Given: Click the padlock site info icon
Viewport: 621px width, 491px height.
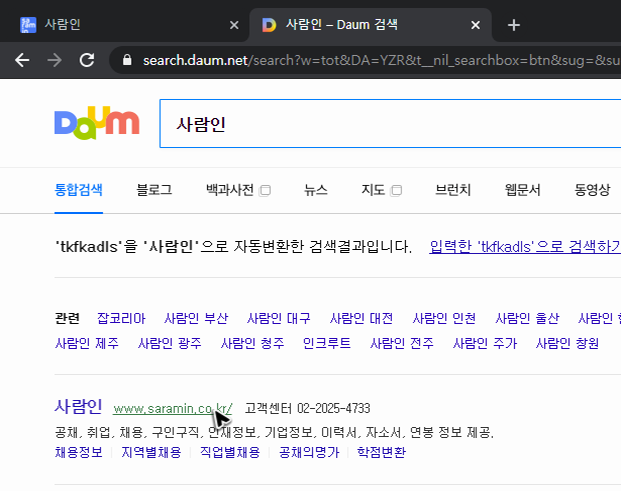Looking at the screenshot, I should pos(127,60).
